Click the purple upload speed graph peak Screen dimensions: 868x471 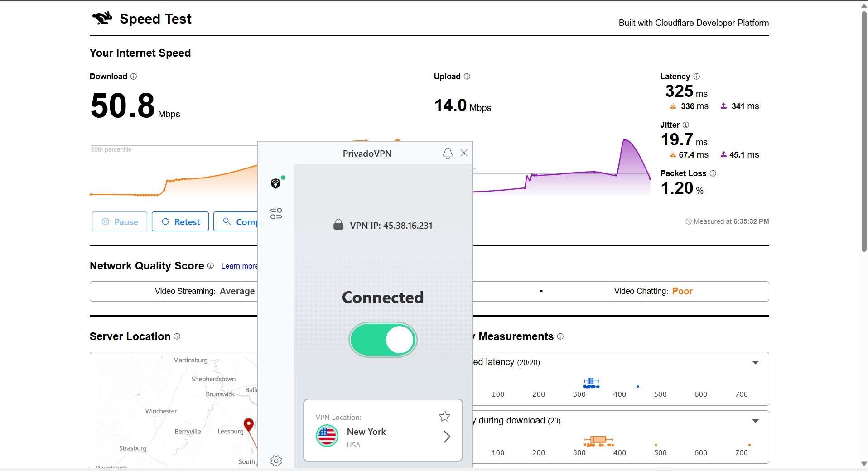click(x=625, y=140)
